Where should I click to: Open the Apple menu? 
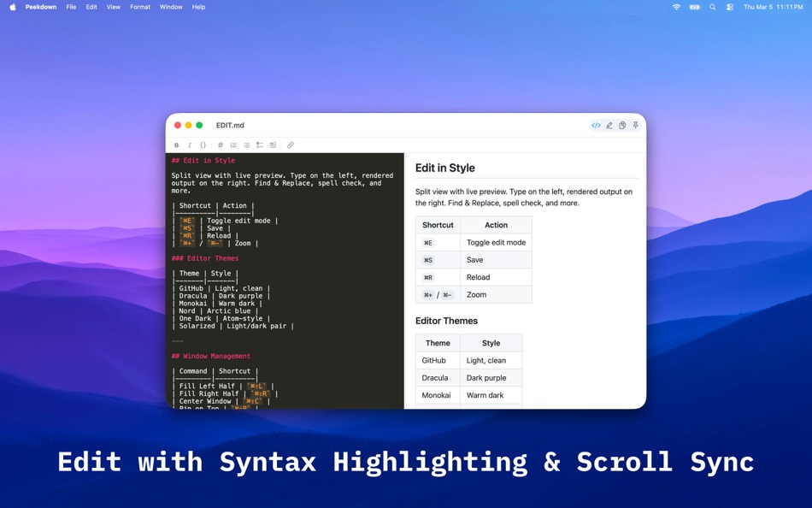point(13,7)
